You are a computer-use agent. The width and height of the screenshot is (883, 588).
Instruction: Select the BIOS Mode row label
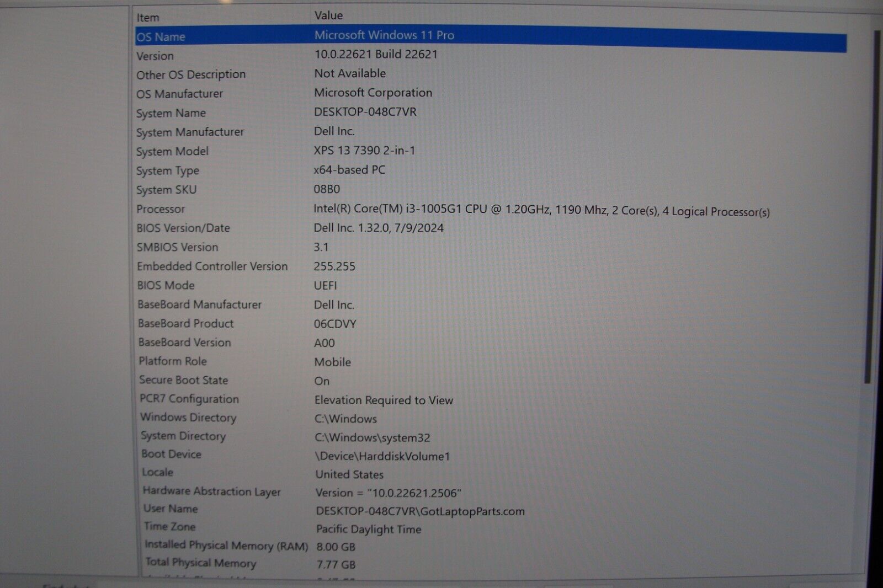166,286
